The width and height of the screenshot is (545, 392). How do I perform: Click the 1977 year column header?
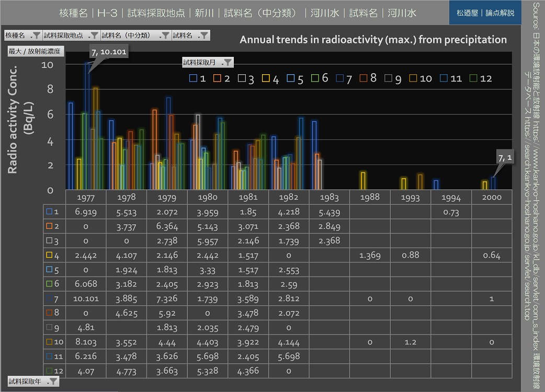coord(86,198)
